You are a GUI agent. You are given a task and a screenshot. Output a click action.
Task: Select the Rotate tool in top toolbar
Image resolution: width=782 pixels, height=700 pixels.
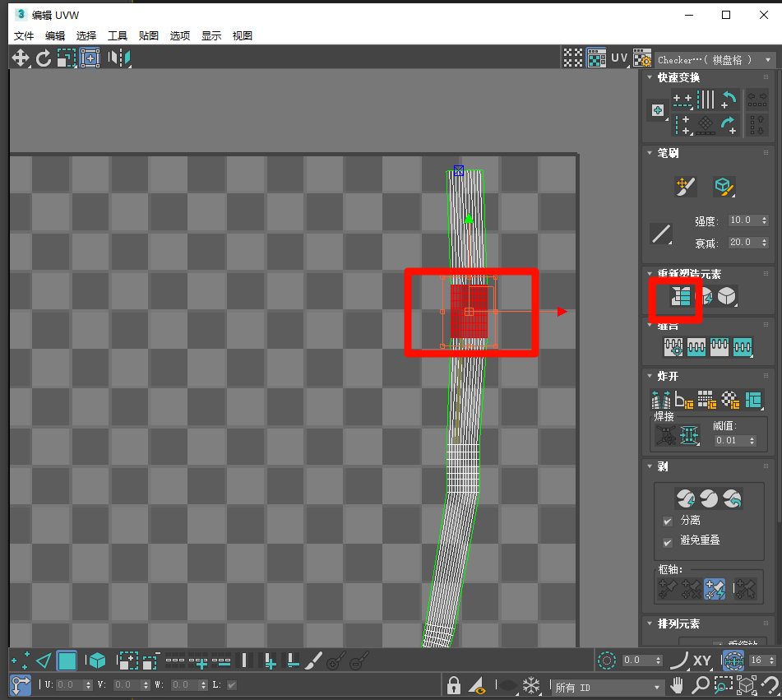point(44,58)
